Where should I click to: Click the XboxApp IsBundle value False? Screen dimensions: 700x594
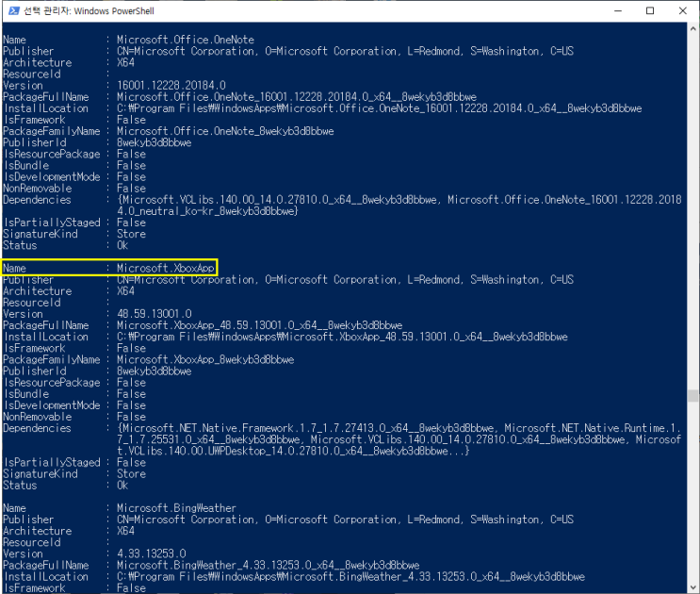pyautogui.click(x=131, y=394)
